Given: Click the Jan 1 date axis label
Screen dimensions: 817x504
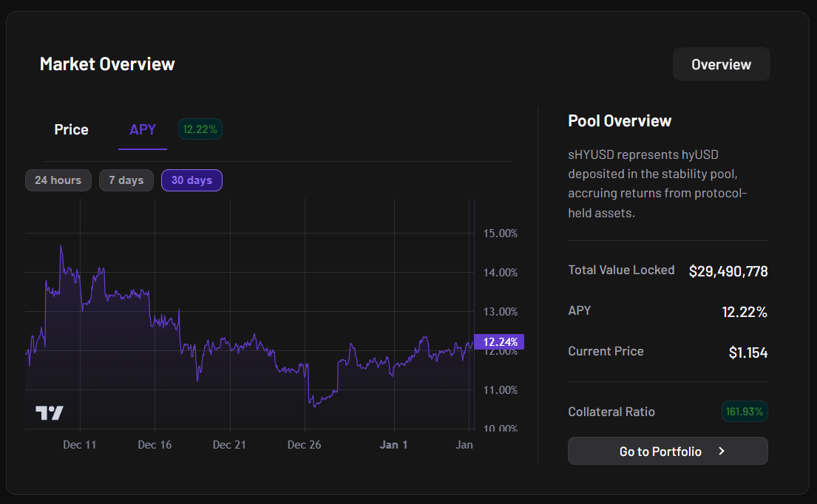Looking at the screenshot, I should 393,444.
